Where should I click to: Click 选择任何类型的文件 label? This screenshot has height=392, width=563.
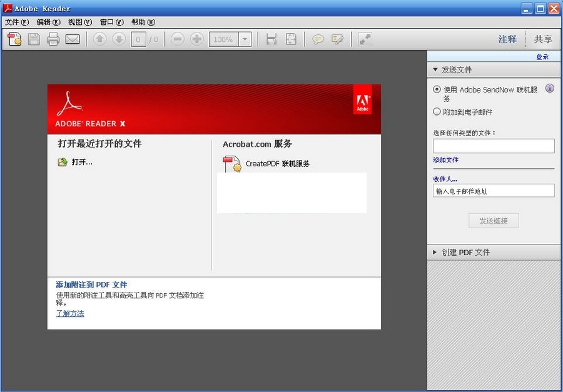pos(464,133)
